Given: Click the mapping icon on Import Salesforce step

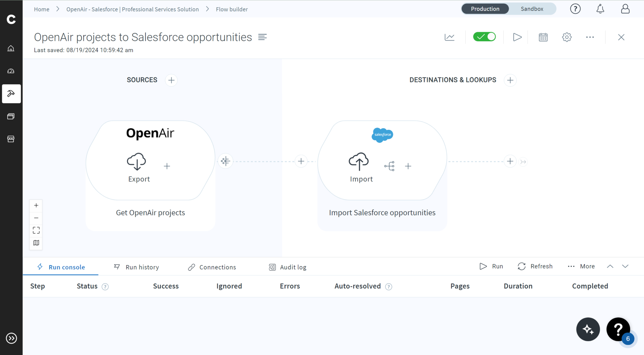Looking at the screenshot, I should click(390, 166).
